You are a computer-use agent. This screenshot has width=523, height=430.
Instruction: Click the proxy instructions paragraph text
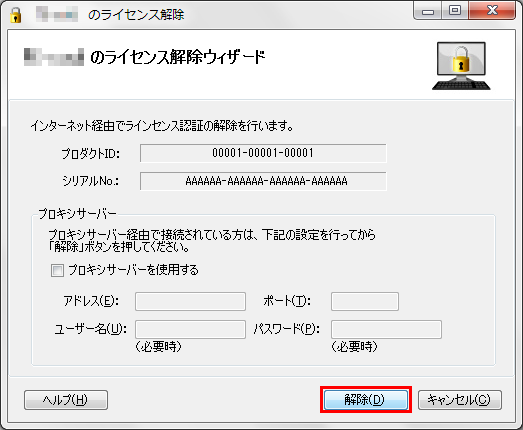coord(212,241)
